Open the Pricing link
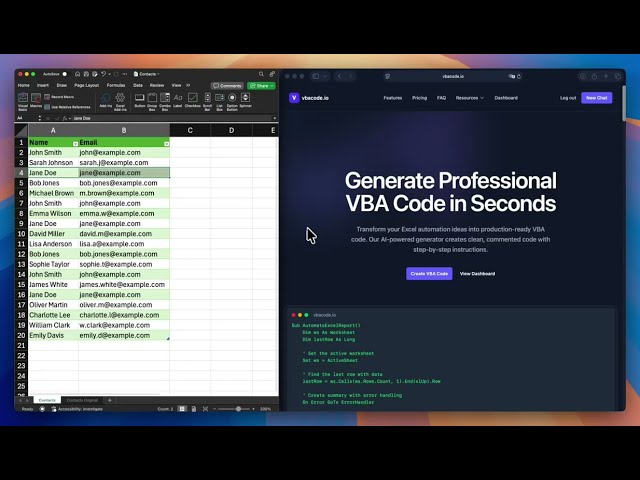640x480 pixels. (x=419, y=98)
